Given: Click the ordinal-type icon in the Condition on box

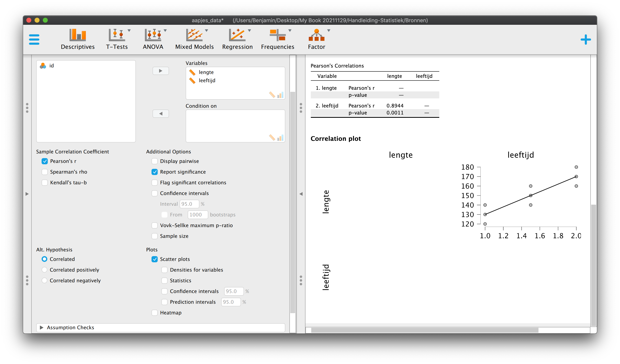Looking at the screenshot, I should 280,138.
